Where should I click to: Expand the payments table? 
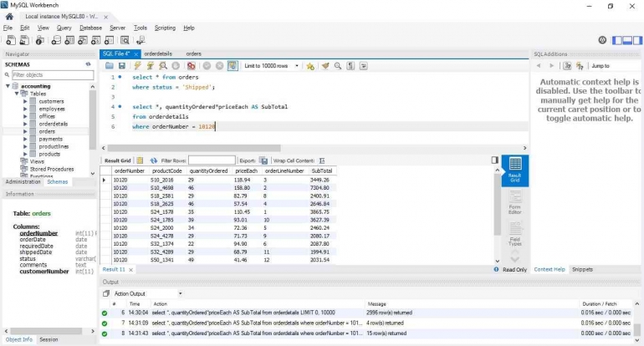point(25,139)
